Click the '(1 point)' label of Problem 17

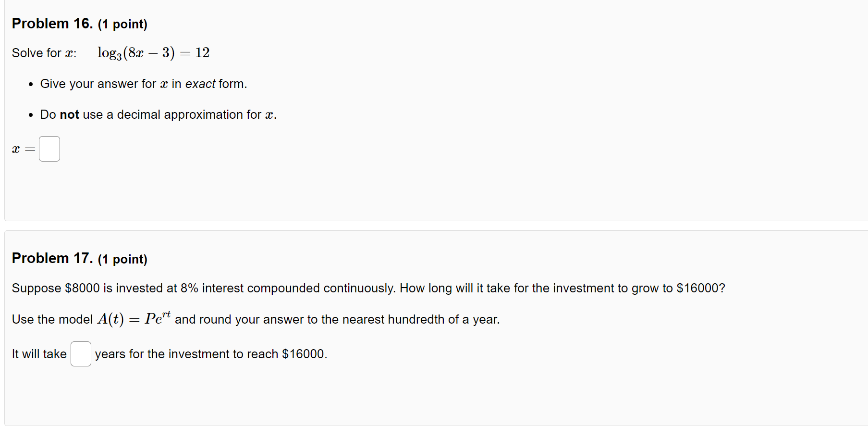click(122, 259)
